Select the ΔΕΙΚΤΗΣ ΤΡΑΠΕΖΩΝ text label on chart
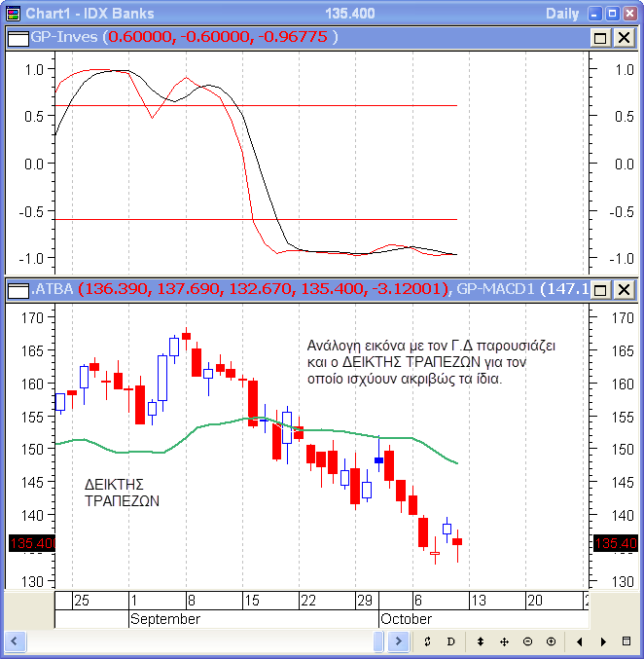The height and width of the screenshot is (659, 644). pos(122,493)
